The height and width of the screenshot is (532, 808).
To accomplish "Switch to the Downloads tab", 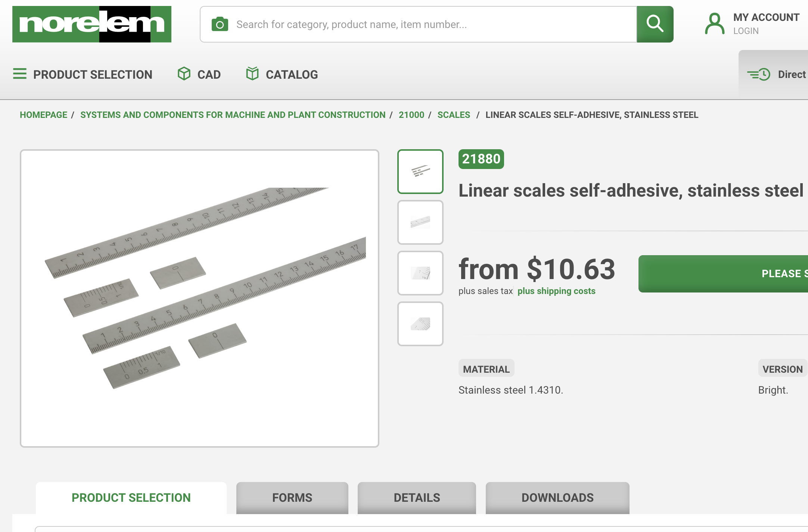I will click(557, 498).
